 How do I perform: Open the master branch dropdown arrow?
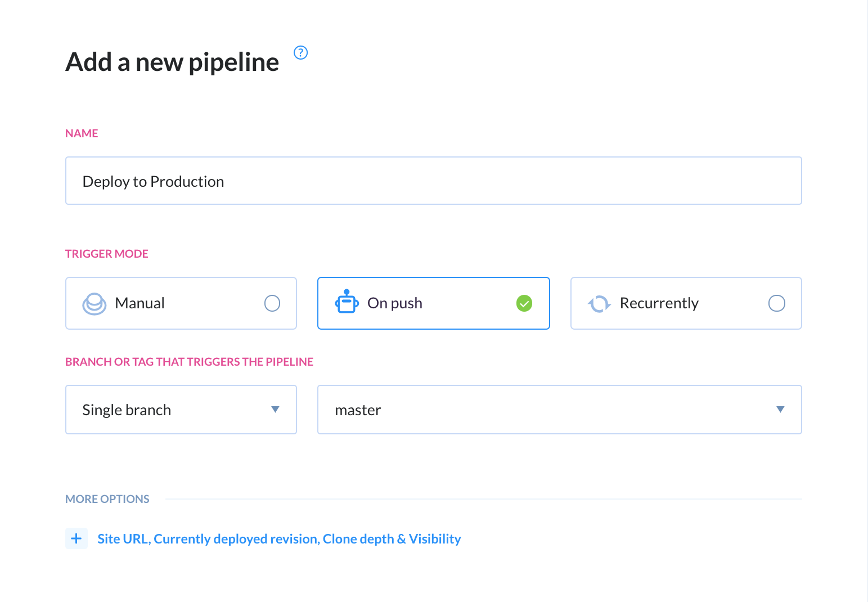tap(780, 410)
